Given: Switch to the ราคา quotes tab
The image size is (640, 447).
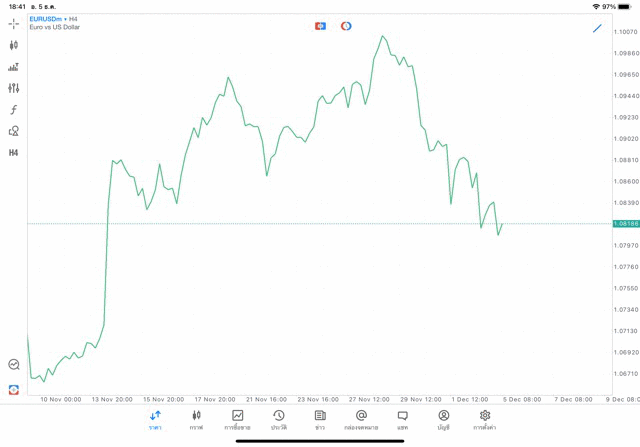Looking at the screenshot, I should coord(155,420).
